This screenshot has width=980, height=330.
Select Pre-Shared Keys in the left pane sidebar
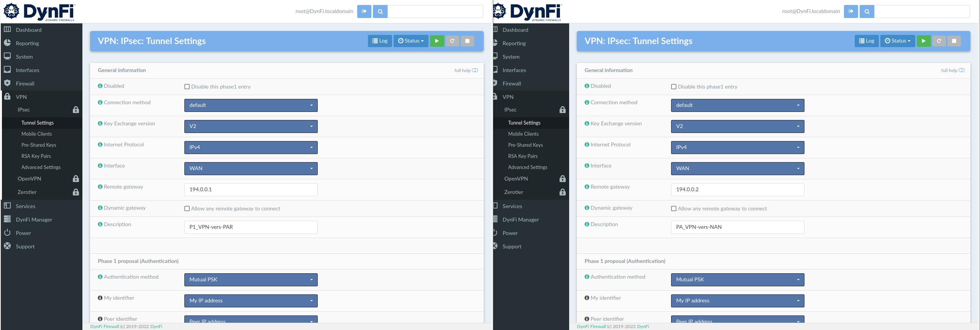coord(39,145)
